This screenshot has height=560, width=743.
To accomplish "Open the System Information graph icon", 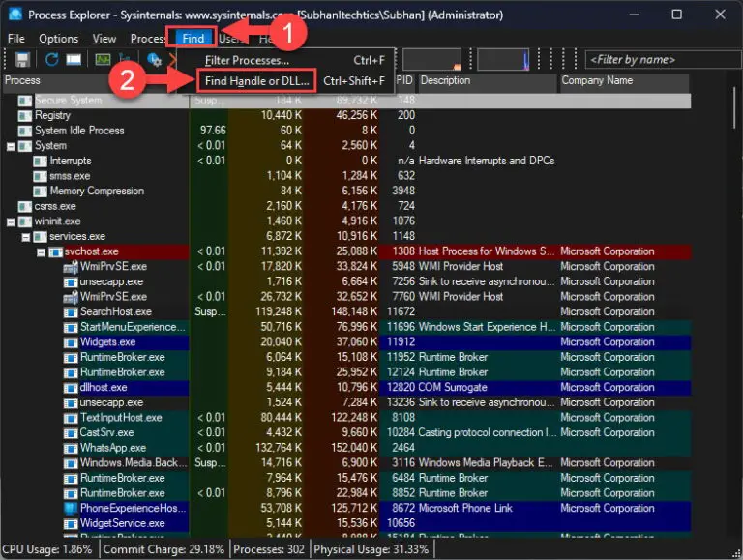I will click(102, 60).
